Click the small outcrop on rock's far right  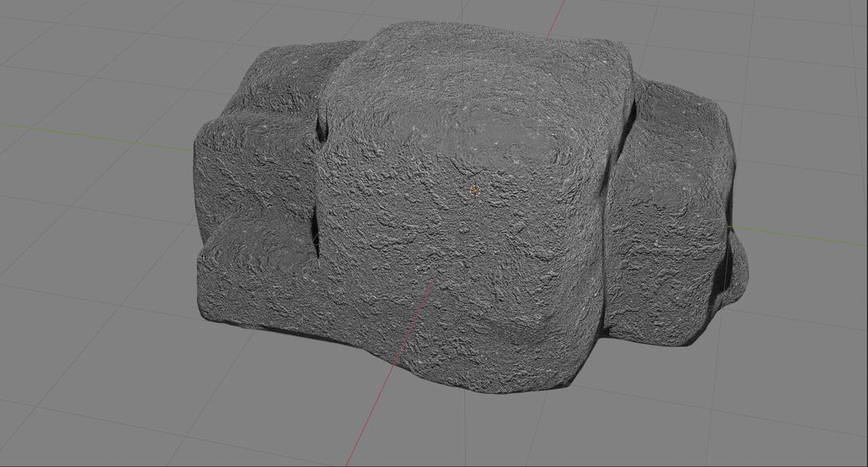click(738, 271)
